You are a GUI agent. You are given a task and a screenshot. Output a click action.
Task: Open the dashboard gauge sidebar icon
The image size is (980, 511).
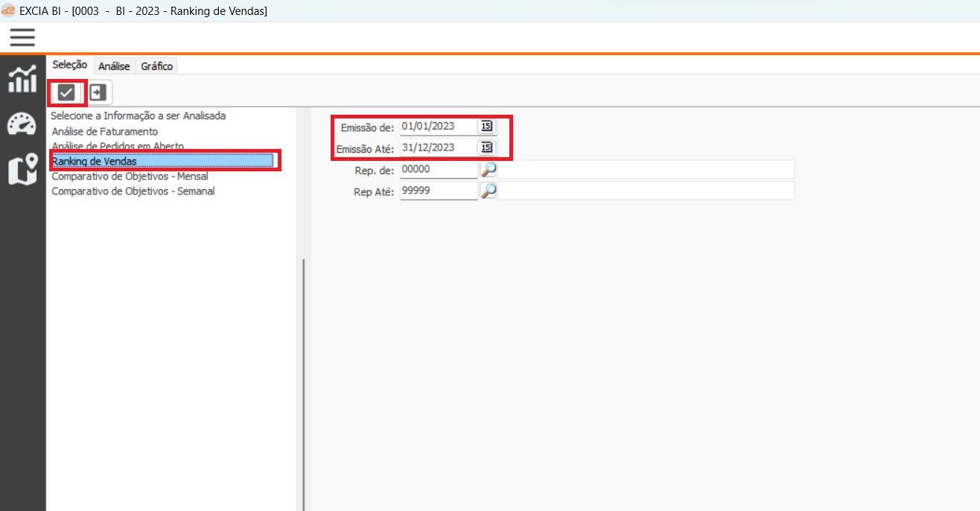(x=22, y=124)
